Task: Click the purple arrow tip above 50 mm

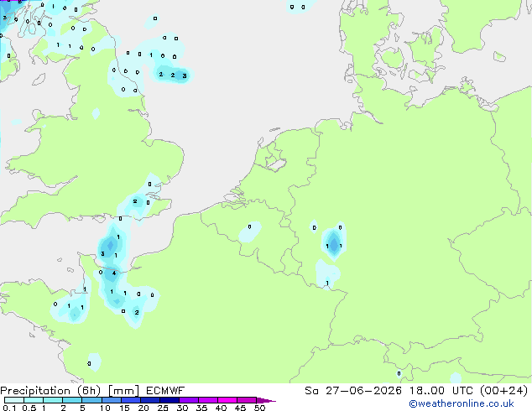Action: tap(266, 400)
